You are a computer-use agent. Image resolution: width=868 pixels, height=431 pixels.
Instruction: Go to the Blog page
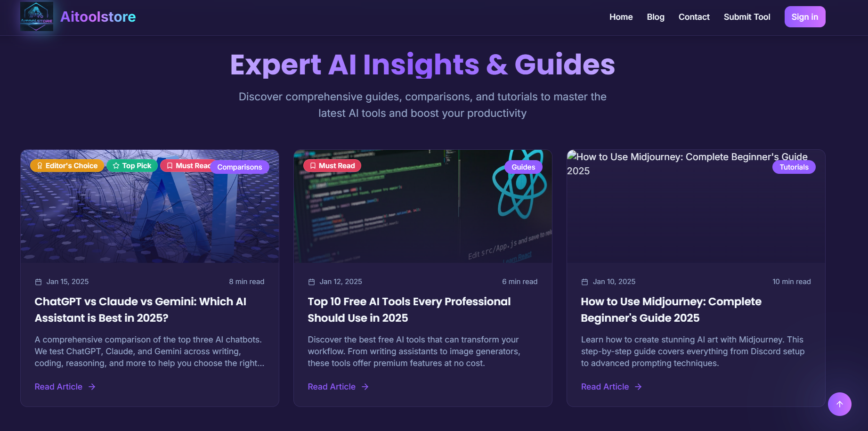coord(656,17)
